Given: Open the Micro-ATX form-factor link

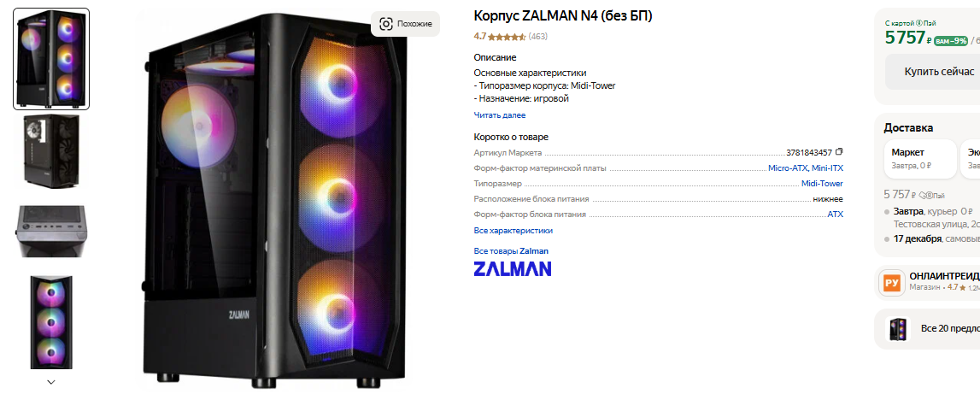Looking at the screenshot, I should click(x=788, y=168).
